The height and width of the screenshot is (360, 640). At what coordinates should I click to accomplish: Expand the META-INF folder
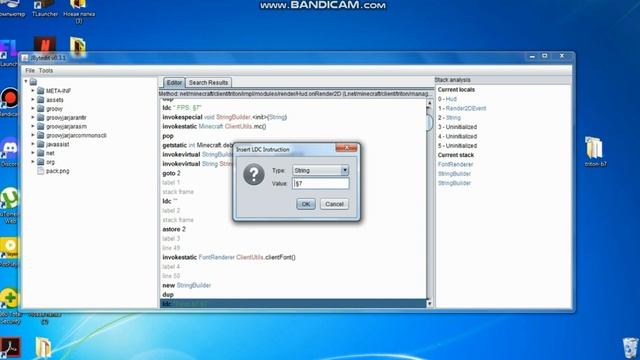pos(33,91)
